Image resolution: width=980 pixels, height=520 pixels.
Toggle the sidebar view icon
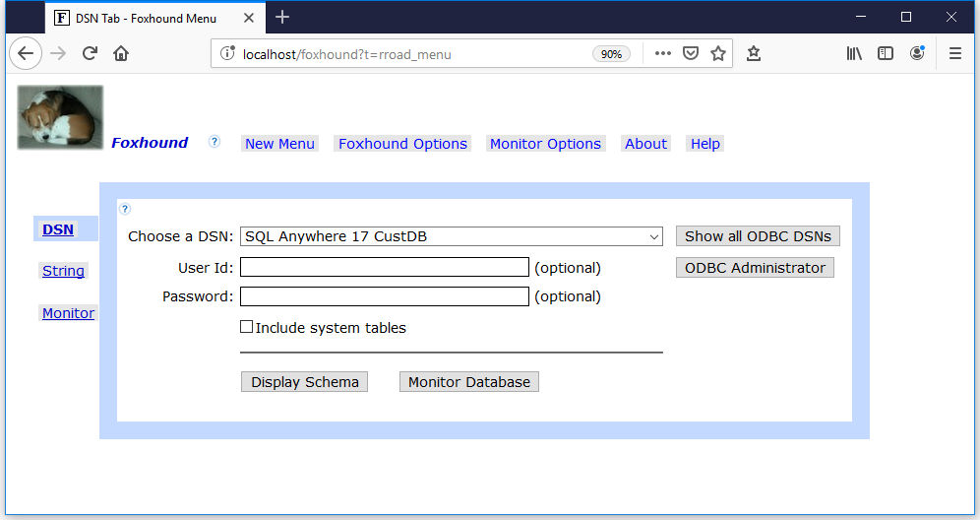click(886, 54)
